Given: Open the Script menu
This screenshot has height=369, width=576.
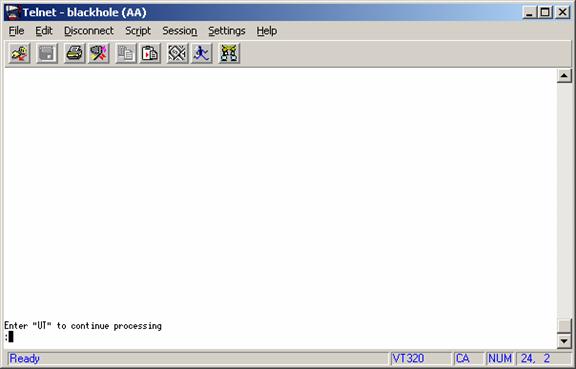Looking at the screenshot, I should coord(138,31).
